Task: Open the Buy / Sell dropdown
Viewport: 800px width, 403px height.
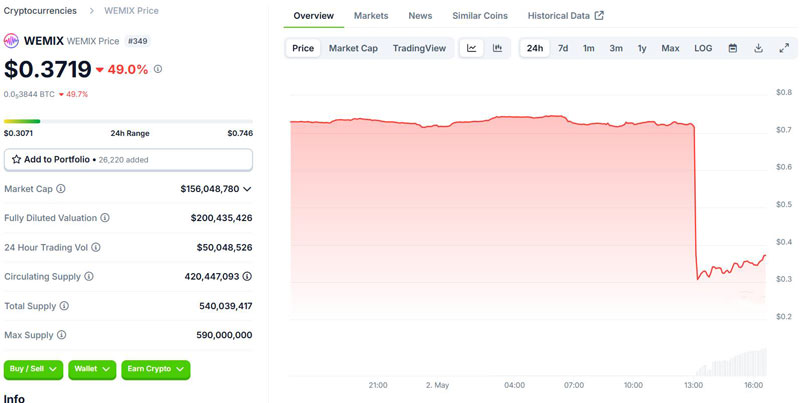Action: (x=33, y=369)
